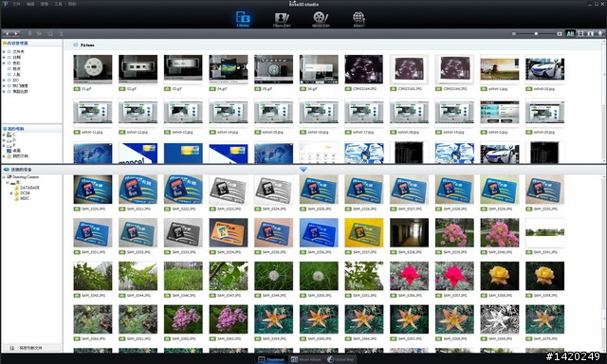Image resolution: width=607 pixels, height=364 pixels.
Task: Select the 人脸 category in content manager
Action: click(16, 74)
